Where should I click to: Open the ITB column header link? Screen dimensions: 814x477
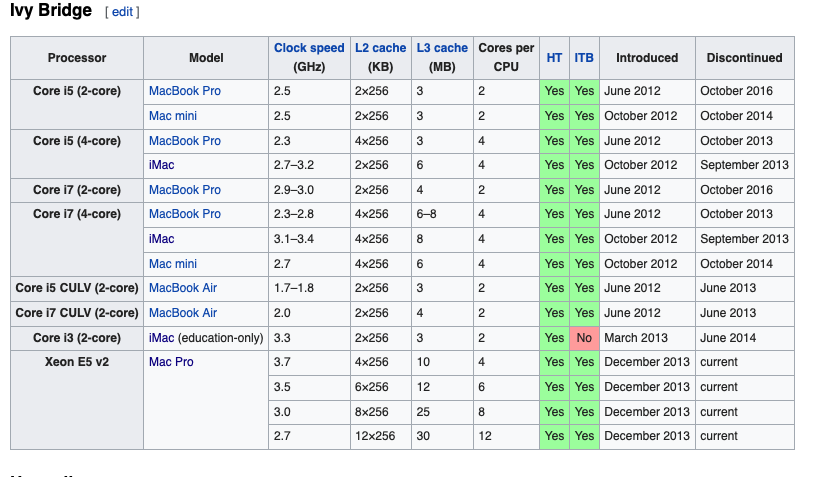tap(584, 58)
